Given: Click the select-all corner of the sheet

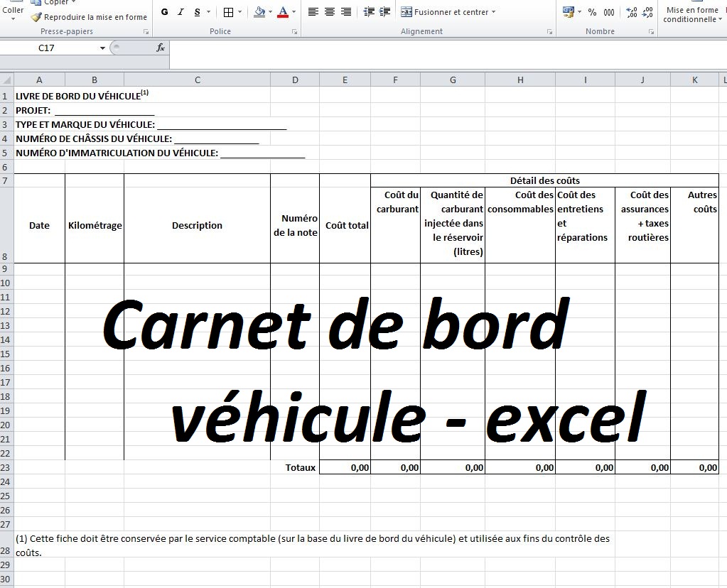Looking at the screenshot, I should (x=6, y=80).
